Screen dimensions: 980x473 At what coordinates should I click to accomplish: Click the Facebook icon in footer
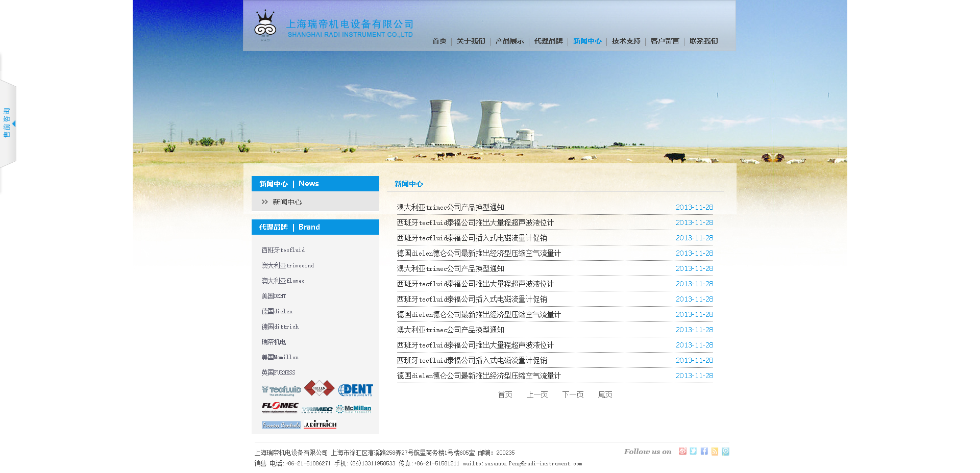[x=704, y=452]
